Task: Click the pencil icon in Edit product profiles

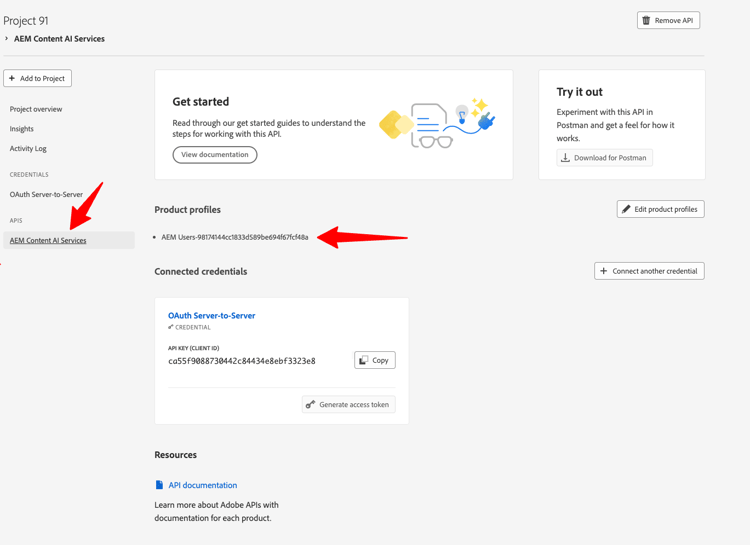Action: pos(626,209)
